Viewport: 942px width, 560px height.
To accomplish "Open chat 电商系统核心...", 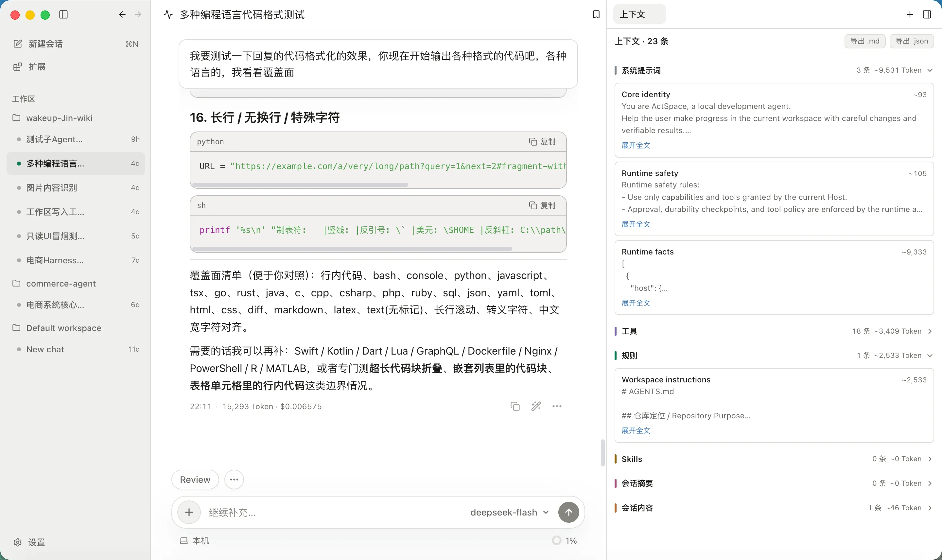I will (76, 305).
